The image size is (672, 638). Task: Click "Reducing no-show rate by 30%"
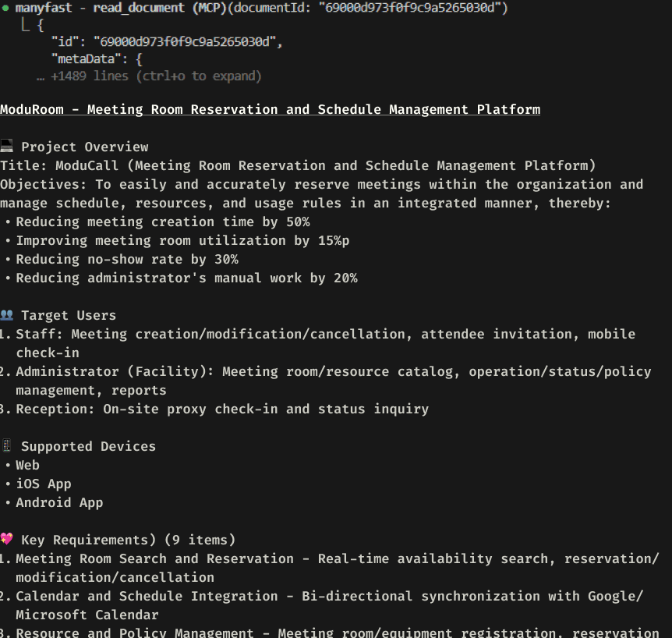point(127,260)
